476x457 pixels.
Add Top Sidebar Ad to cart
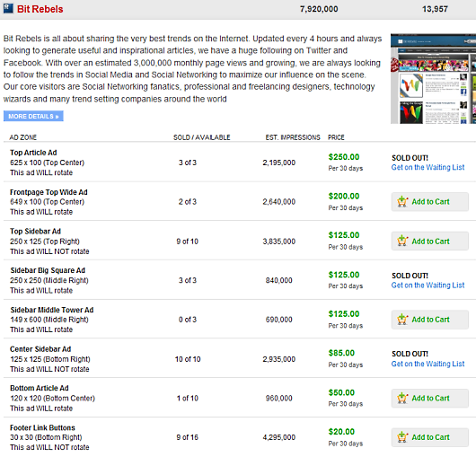430,242
